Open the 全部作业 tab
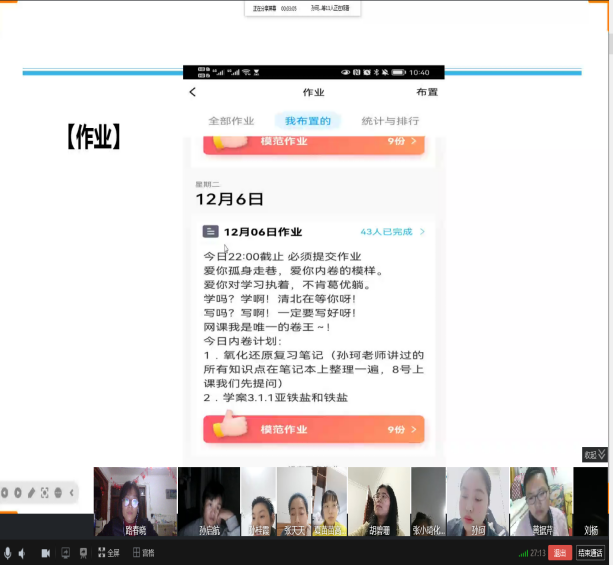The height and width of the screenshot is (565, 613). [231, 121]
